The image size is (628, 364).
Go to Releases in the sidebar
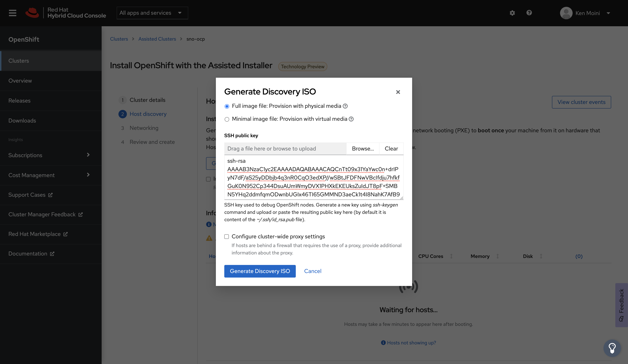pos(19,101)
